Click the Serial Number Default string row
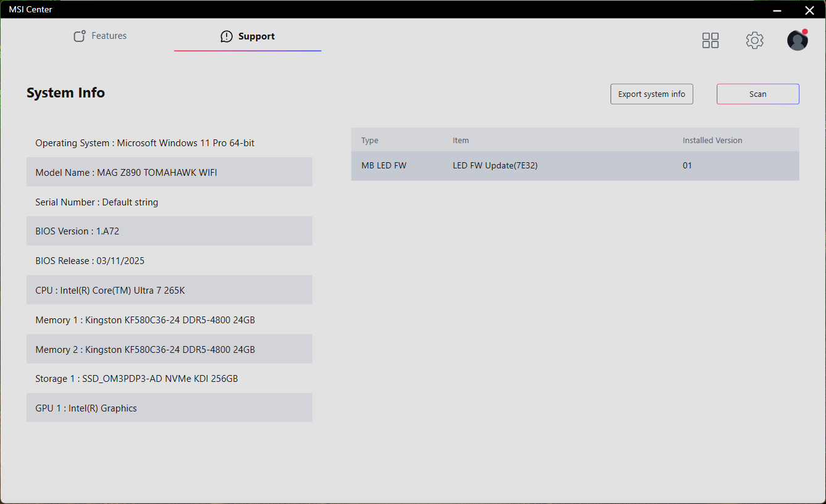Screen dimensions: 826x504 click(169, 202)
